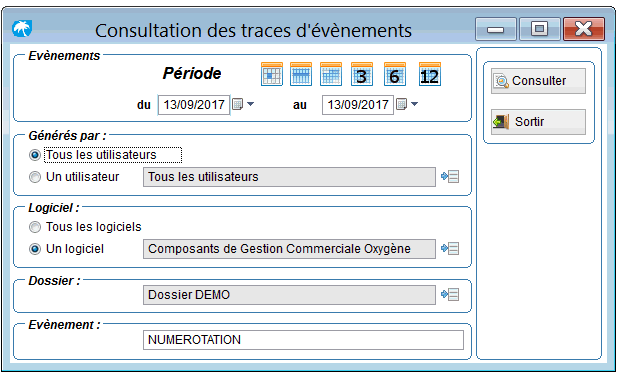620x379 pixels.
Task: Set period to last 3 months
Action: coord(362,74)
